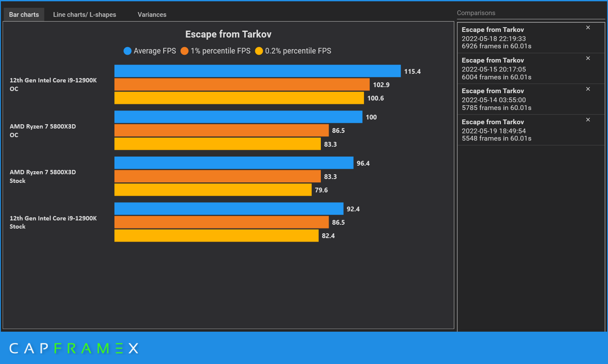Screen dimensions: 608x364
Task: Toggle the Average FPS legend marker
Action: [x=127, y=51]
